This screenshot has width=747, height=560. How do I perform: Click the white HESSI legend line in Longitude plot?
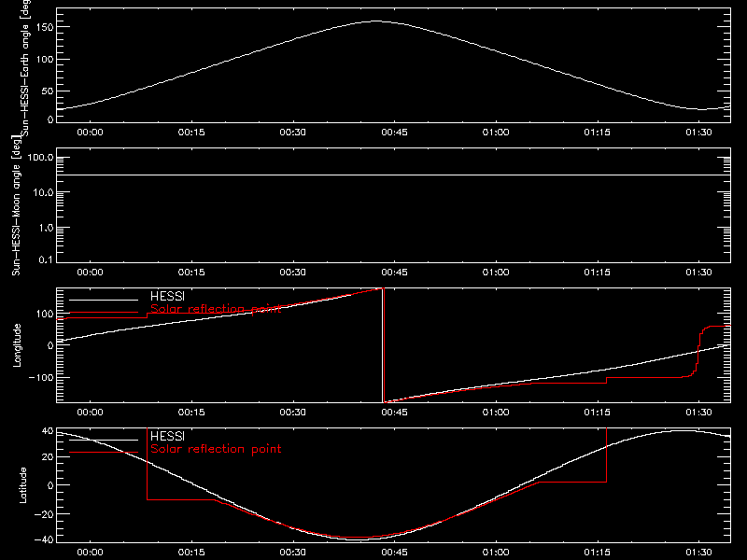click(x=104, y=300)
